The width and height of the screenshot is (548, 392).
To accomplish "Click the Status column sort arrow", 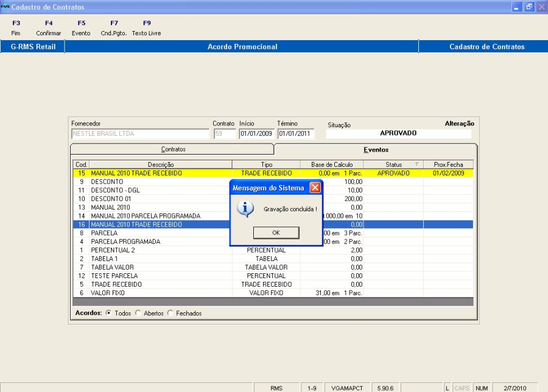I will 417,164.
